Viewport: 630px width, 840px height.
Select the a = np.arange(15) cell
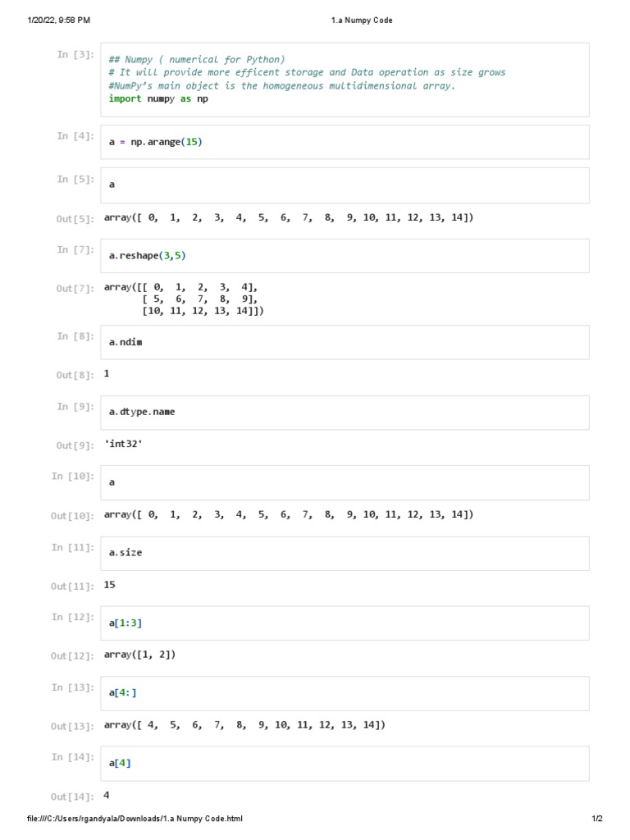click(345, 142)
